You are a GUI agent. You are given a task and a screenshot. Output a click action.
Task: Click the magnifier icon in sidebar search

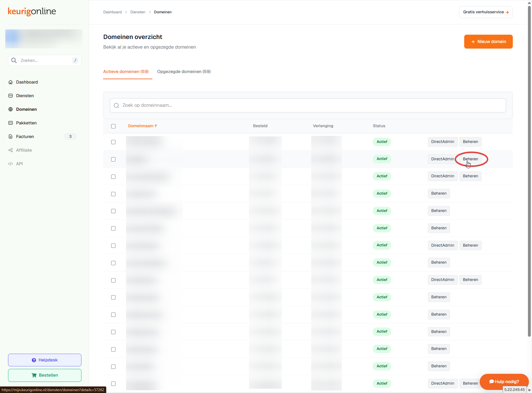coord(14,60)
